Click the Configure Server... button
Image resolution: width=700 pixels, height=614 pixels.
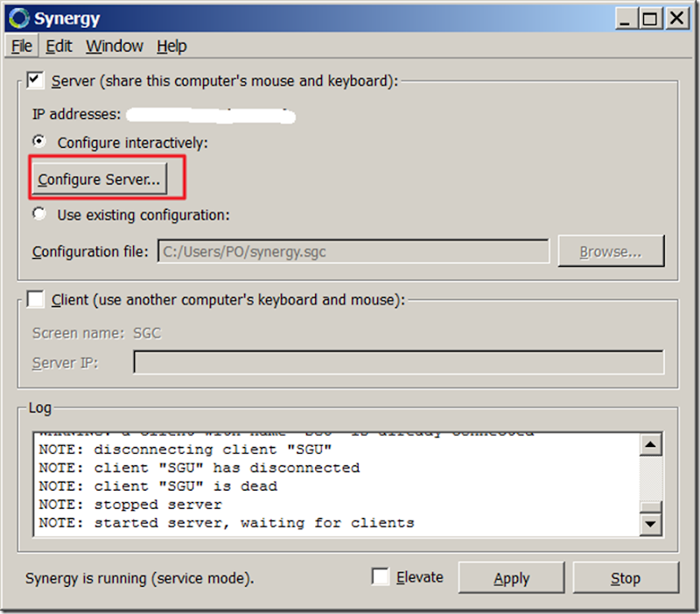[99, 179]
